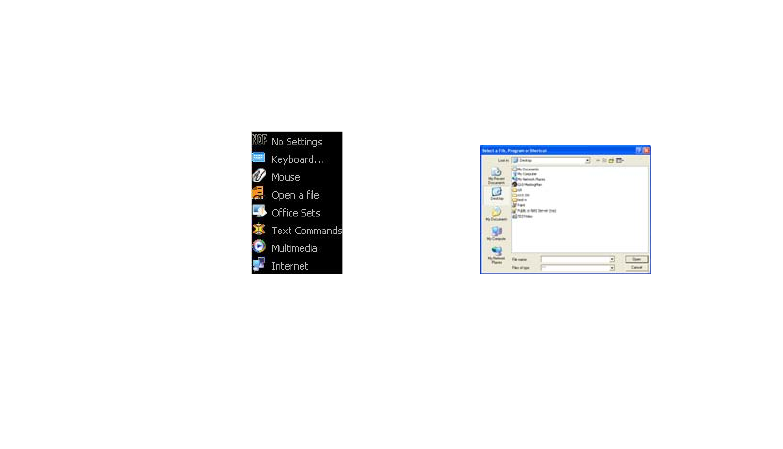Select the Internet menu entry
The height and width of the screenshot is (449, 783).
297,266
